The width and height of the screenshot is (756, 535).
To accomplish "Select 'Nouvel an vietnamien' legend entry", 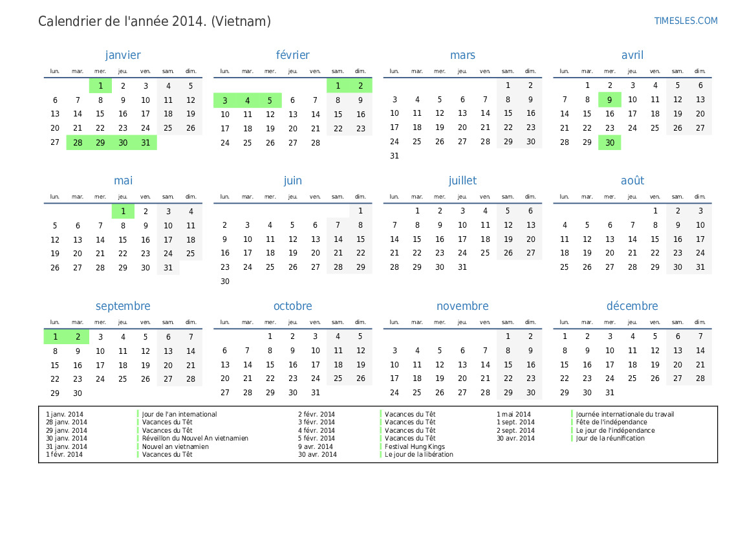I will pyautogui.click(x=175, y=447).
